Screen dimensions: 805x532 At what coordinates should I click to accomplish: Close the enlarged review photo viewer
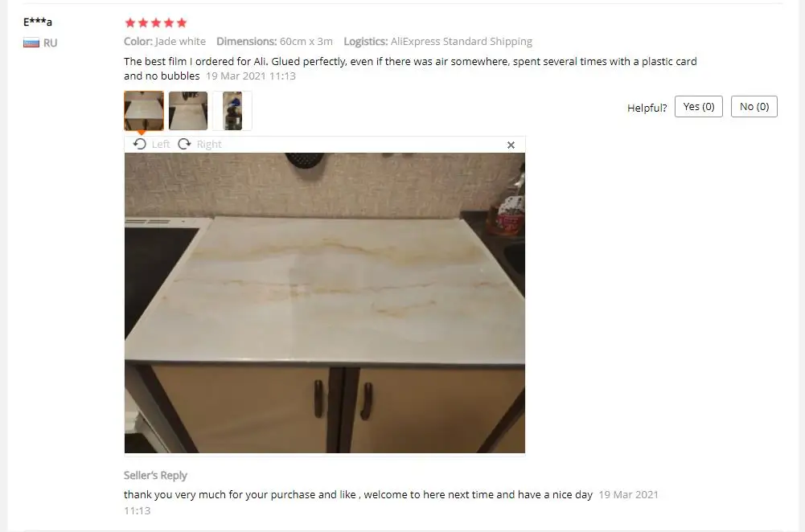(511, 145)
